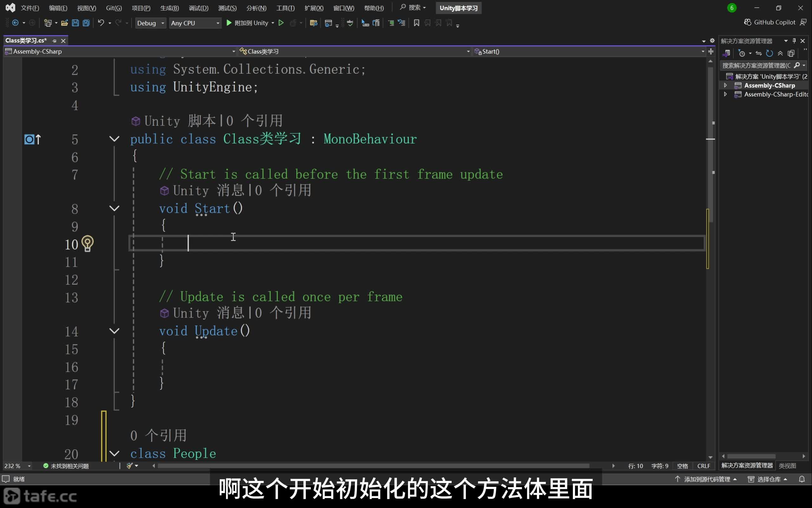Viewport: 812px width, 508px height.
Task: Switch to the 解决方案资源管理器 bottom tab
Action: [x=747, y=465]
